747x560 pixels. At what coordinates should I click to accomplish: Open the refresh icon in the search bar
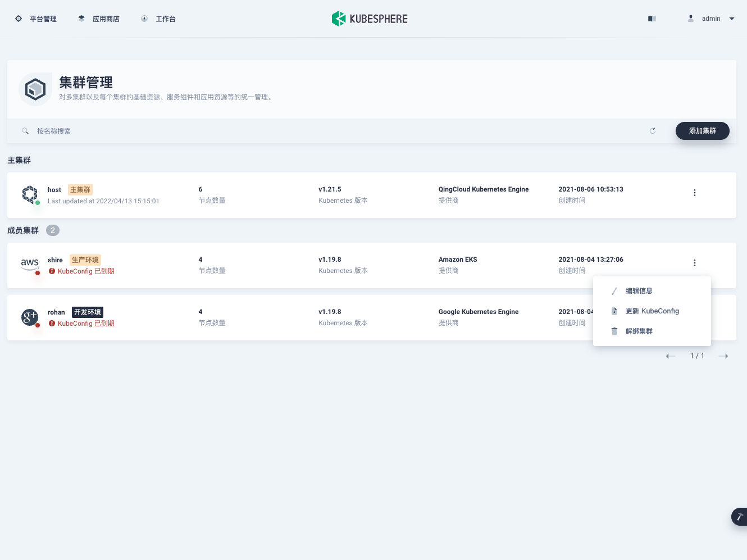coord(653,130)
